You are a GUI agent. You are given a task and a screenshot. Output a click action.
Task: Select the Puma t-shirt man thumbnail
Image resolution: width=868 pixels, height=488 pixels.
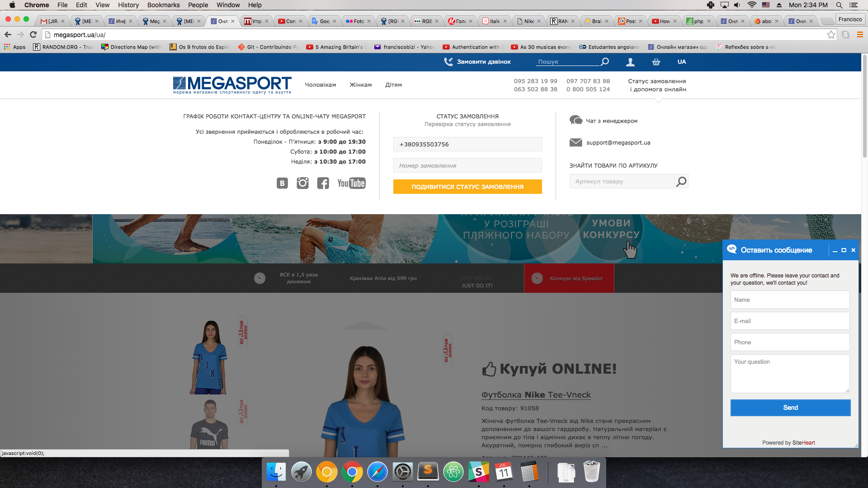(209, 425)
